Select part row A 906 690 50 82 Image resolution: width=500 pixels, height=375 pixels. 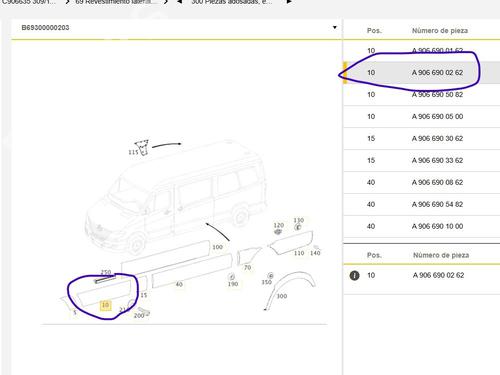422,94
